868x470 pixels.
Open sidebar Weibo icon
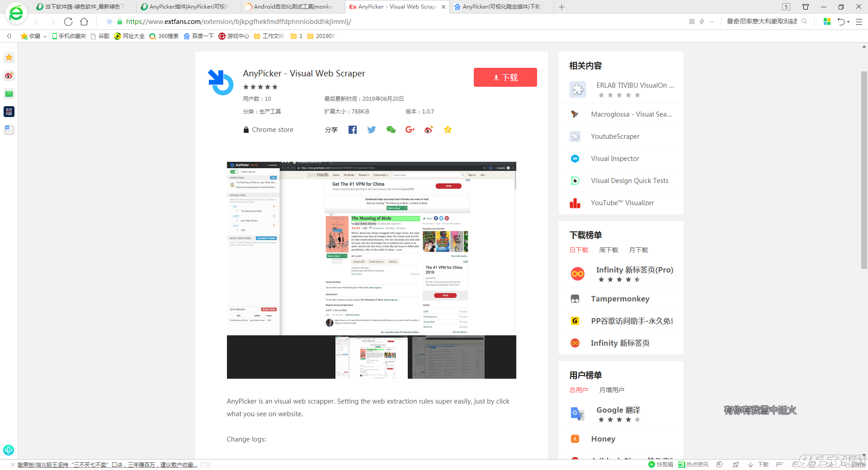pos(9,75)
